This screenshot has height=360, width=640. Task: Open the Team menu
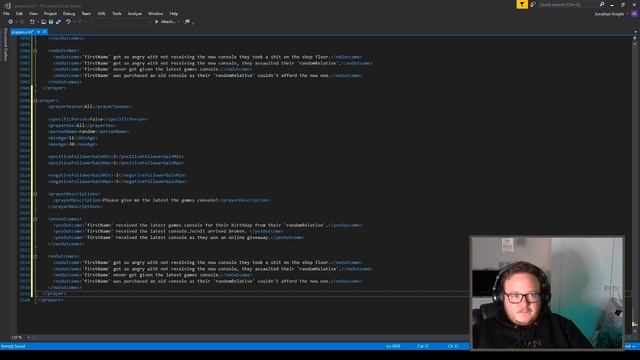(x=86, y=13)
